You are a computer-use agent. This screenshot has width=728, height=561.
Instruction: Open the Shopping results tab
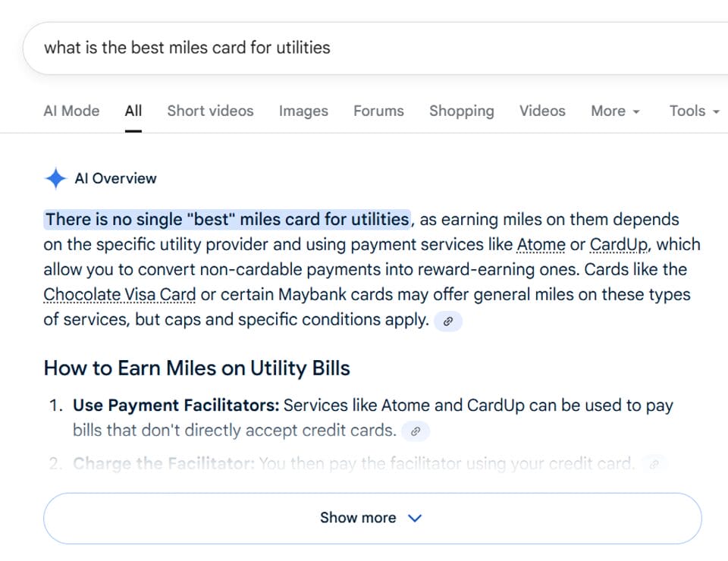pyautogui.click(x=461, y=111)
